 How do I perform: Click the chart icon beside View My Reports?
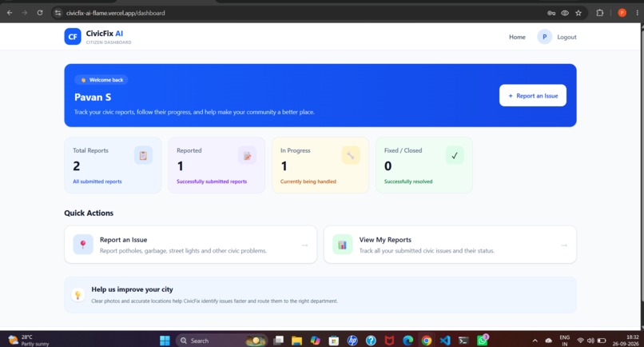342,245
